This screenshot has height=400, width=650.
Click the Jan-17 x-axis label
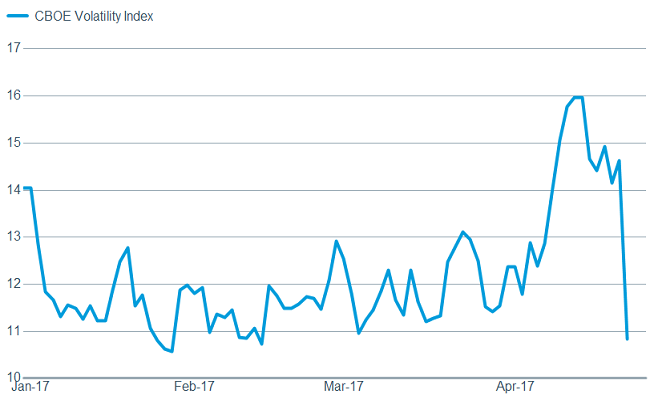30,386
